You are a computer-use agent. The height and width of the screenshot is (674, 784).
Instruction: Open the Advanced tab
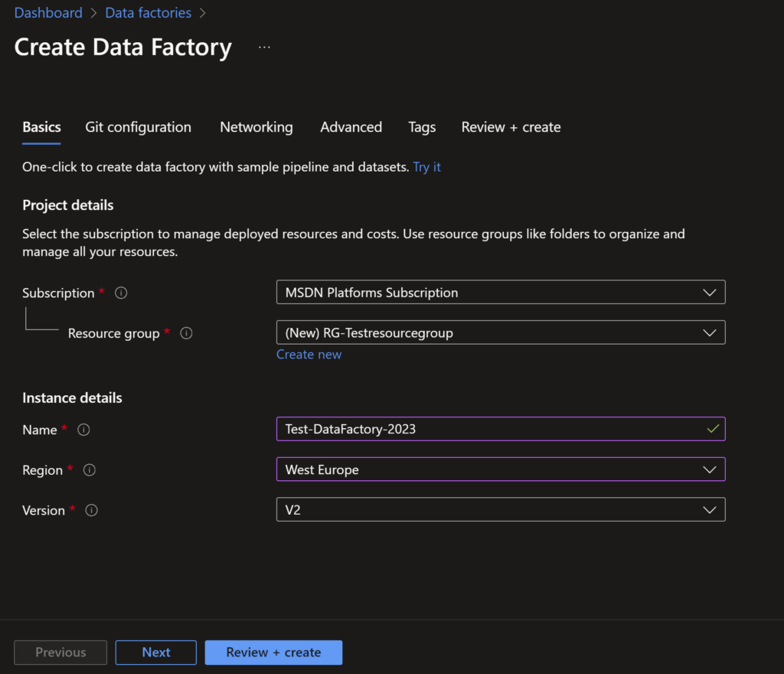point(351,127)
